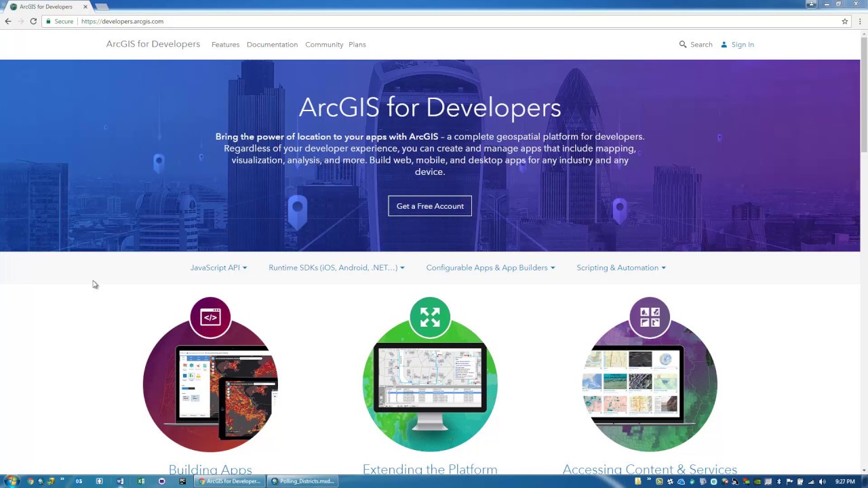Click the NVIDIA icon in system tray

point(757,481)
